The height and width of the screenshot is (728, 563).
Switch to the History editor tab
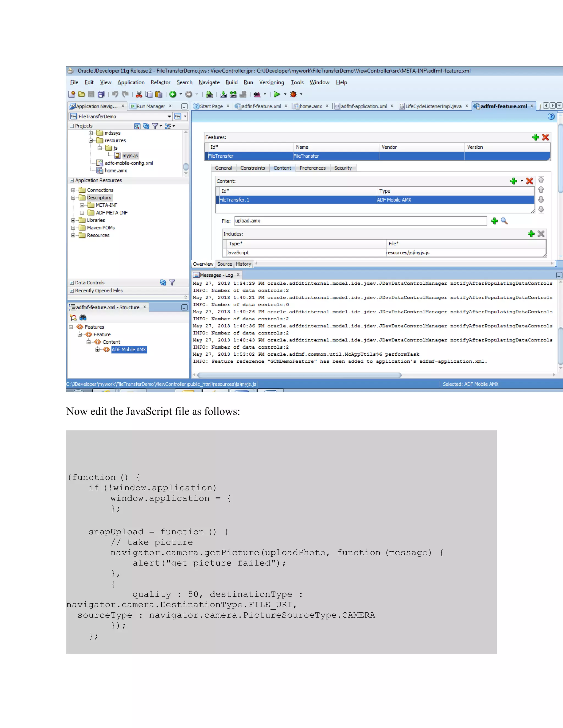[244, 264]
